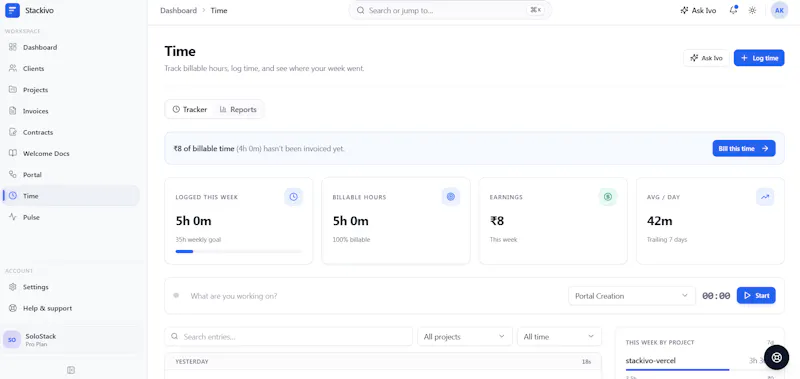Open Ask Ivo in the top bar
Screen dimensions: 800x379
[698, 10]
